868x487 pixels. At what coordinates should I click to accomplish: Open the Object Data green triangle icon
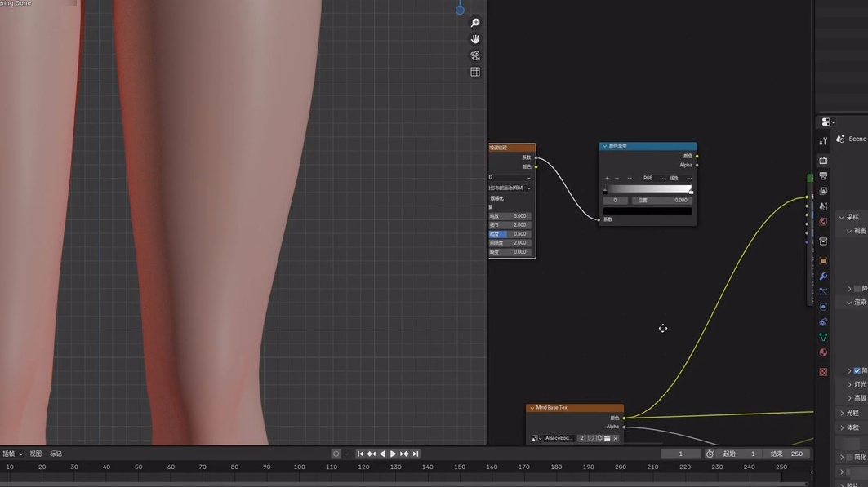click(823, 337)
